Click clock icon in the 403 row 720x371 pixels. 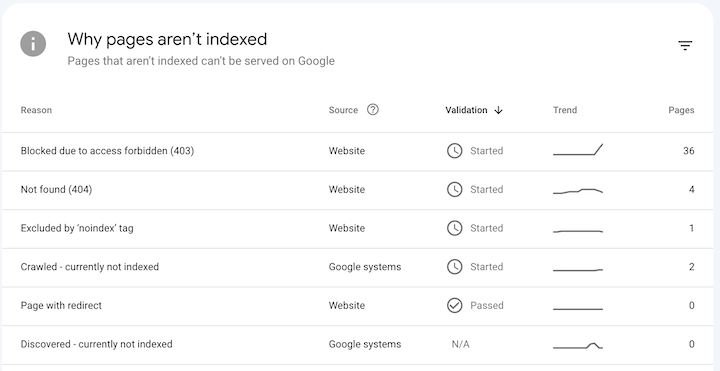point(455,151)
